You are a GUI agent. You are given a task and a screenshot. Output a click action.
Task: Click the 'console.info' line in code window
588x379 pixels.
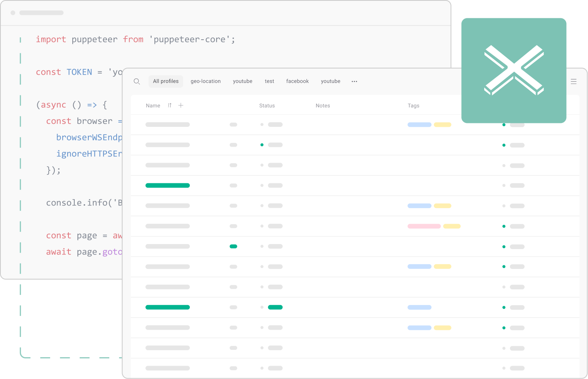(x=84, y=203)
